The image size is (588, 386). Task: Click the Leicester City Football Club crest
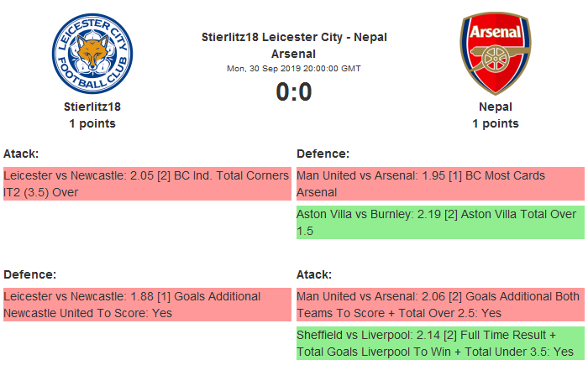(92, 54)
